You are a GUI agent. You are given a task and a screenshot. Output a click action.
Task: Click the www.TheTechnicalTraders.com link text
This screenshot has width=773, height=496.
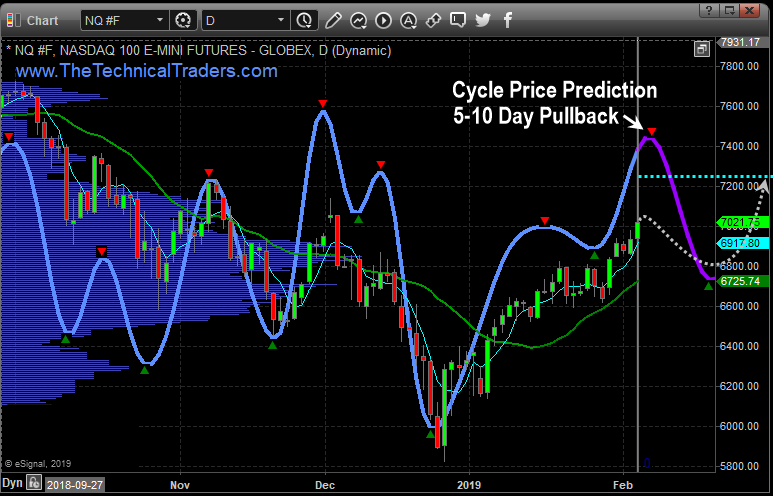pyautogui.click(x=146, y=71)
